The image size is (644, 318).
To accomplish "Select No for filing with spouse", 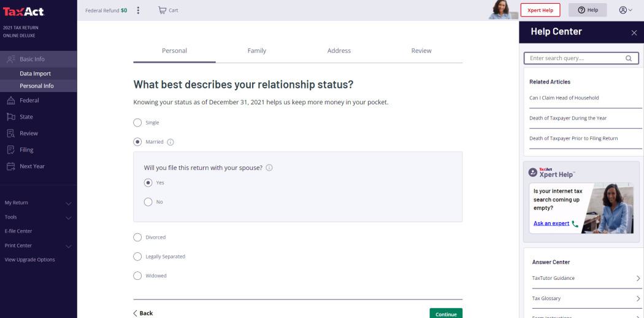I will tap(148, 202).
